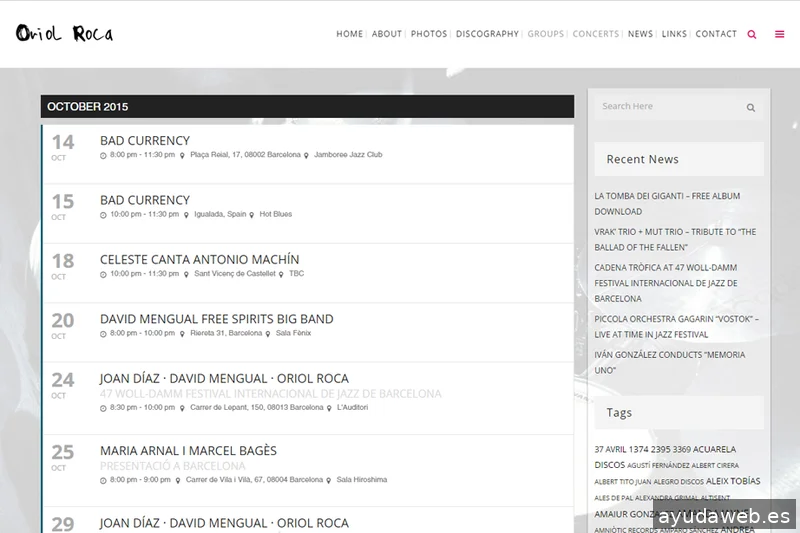Open the Groups menu item
The width and height of the screenshot is (800, 533).
pos(545,34)
